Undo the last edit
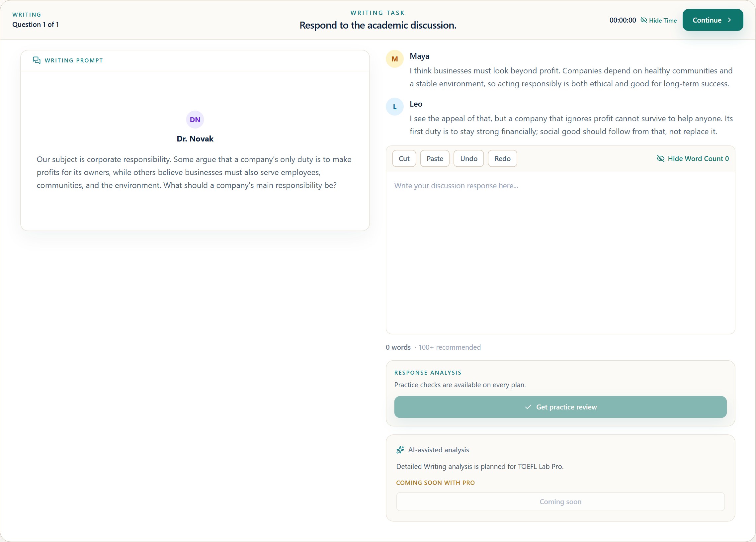 [469, 159]
